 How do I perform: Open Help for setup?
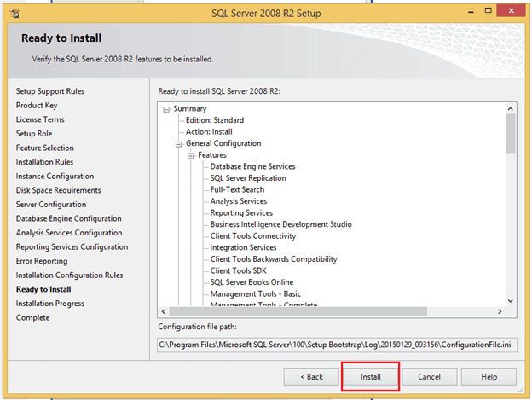(489, 377)
